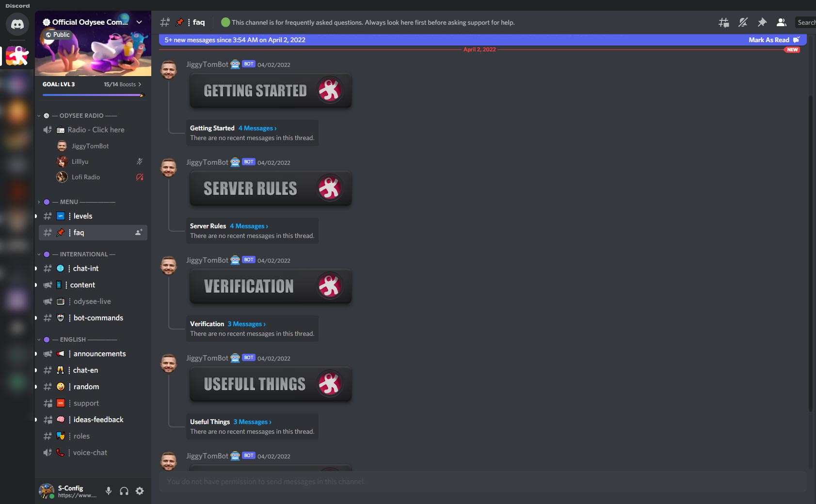Click the Public badge on server banner

(58, 35)
